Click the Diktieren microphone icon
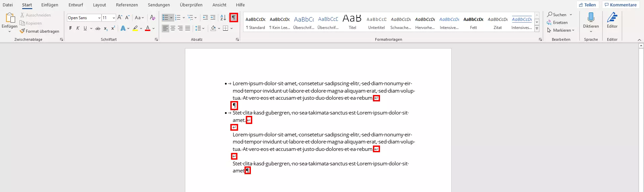The image size is (644, 192). 591,18
